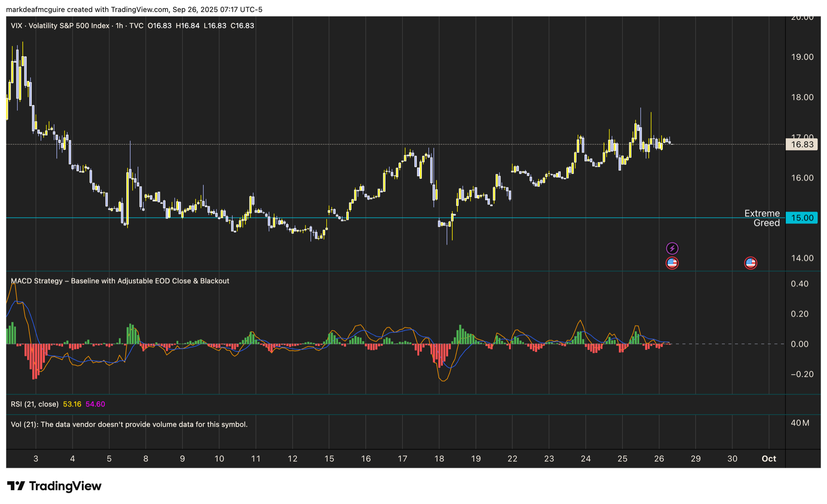Click the Oct label on time axis

[x=769, y=459]
